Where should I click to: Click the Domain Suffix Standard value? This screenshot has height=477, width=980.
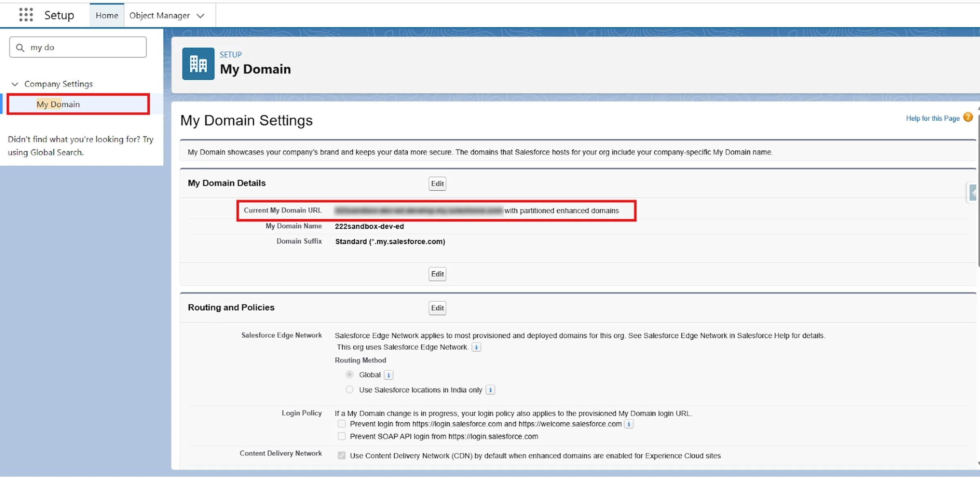click(390, 242)
